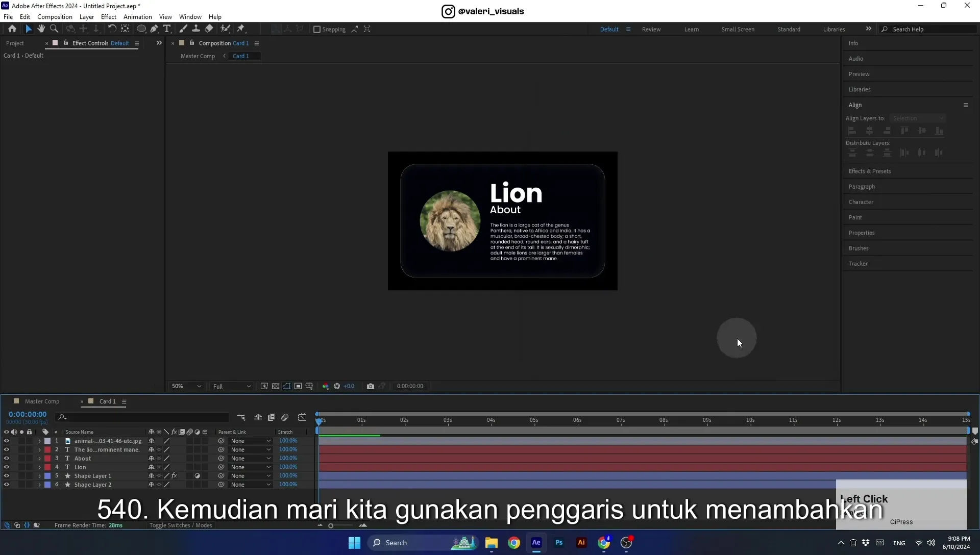Enable the Snapping checkbox
The image size is (980, 555).
pos(317,30)
